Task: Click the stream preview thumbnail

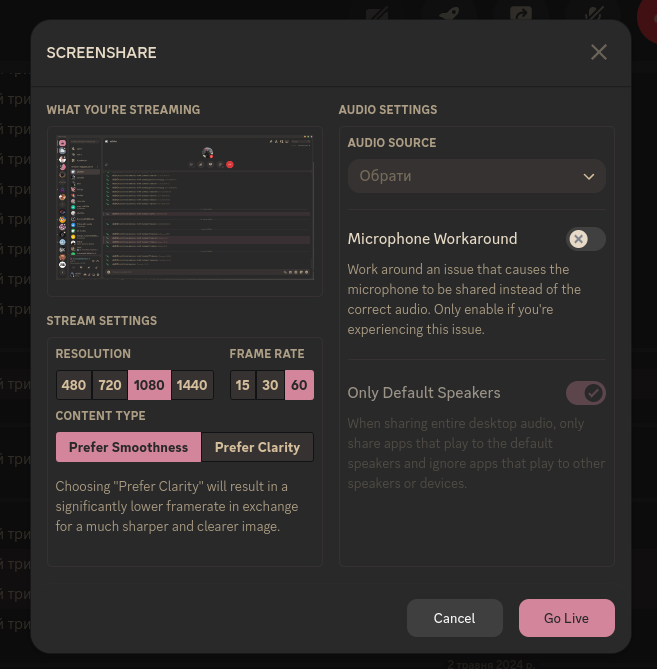Action: pyautogui.click(x=185, y=211)
